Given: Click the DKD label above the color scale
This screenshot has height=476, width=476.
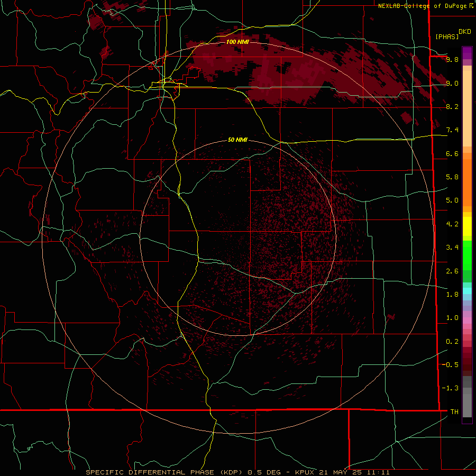Looking at the screenshot, I should [465, 31].
